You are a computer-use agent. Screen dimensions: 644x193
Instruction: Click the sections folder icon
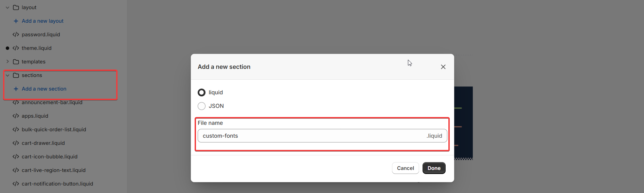[16, 75]
